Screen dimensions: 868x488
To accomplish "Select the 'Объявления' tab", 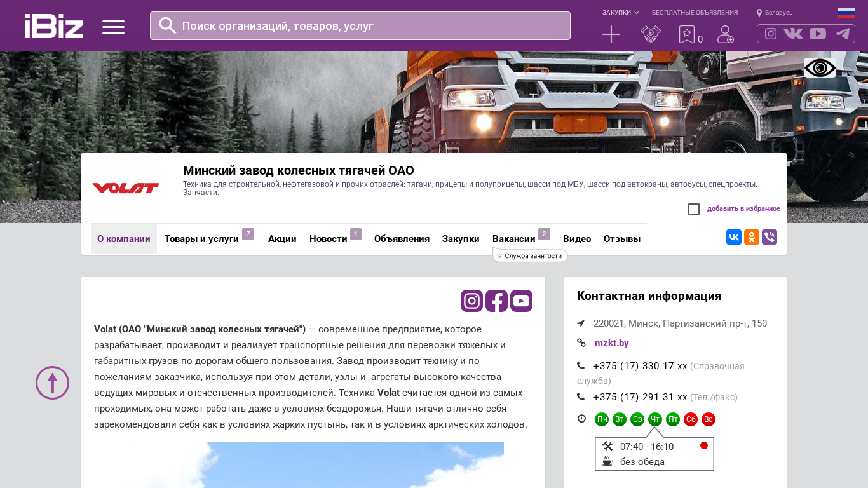I will click(402, 239).
